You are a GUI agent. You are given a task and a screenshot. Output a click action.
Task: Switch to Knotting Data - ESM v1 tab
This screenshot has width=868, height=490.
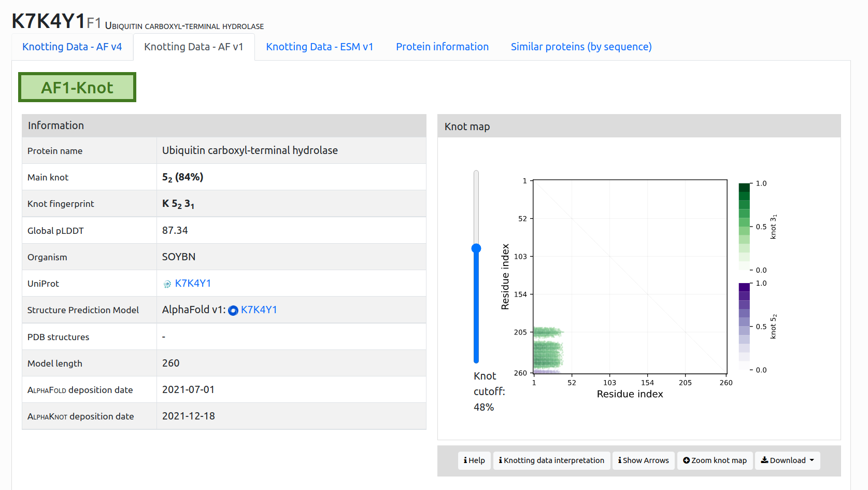coord(320,47)
